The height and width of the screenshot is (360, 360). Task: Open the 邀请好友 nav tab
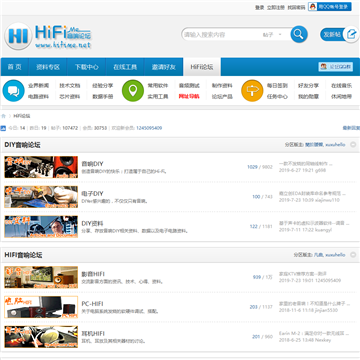(x=164, y=67)
